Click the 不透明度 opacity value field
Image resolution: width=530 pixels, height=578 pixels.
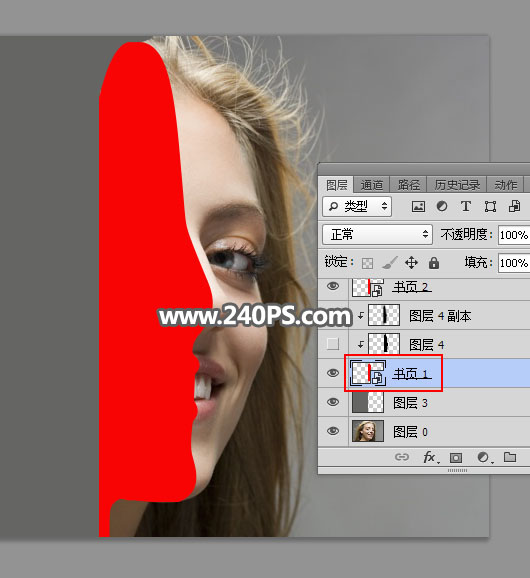[514, 235]
